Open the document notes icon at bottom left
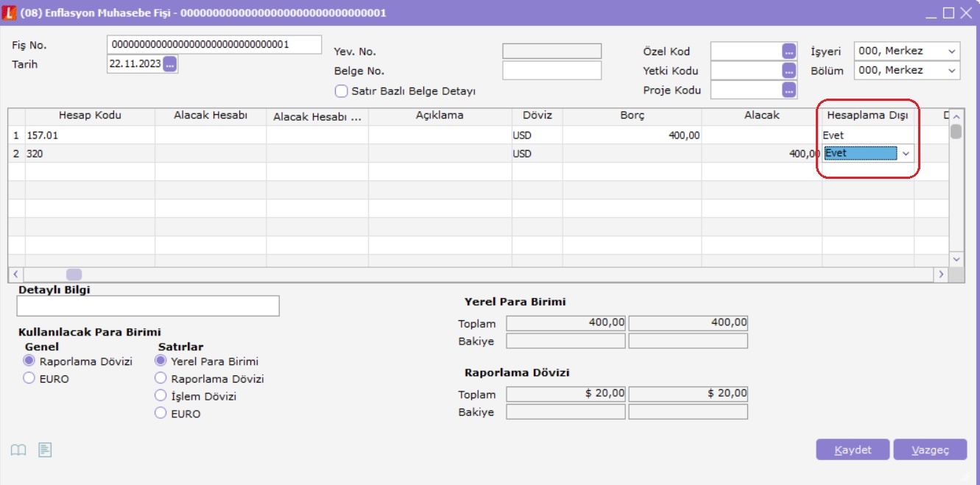Image resolution: width=980 pixels, height=485 pixels. point(45,450)
